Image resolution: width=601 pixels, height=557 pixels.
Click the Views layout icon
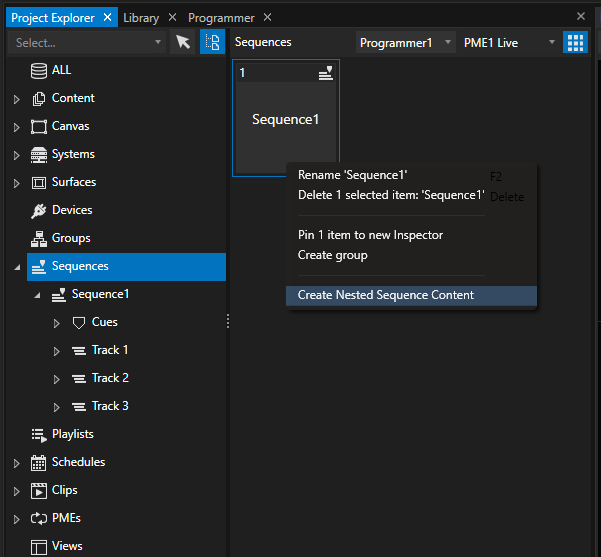[x=39, y=547]
